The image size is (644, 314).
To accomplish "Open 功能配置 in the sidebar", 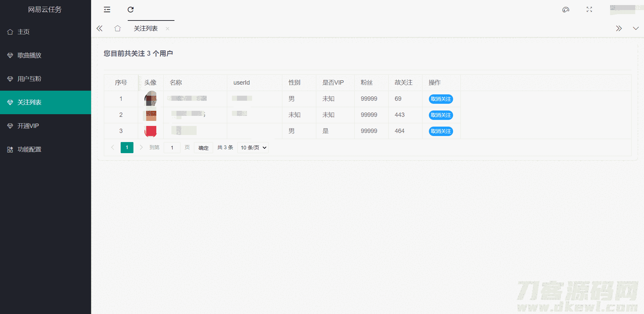I will click(x=45, y=149).
